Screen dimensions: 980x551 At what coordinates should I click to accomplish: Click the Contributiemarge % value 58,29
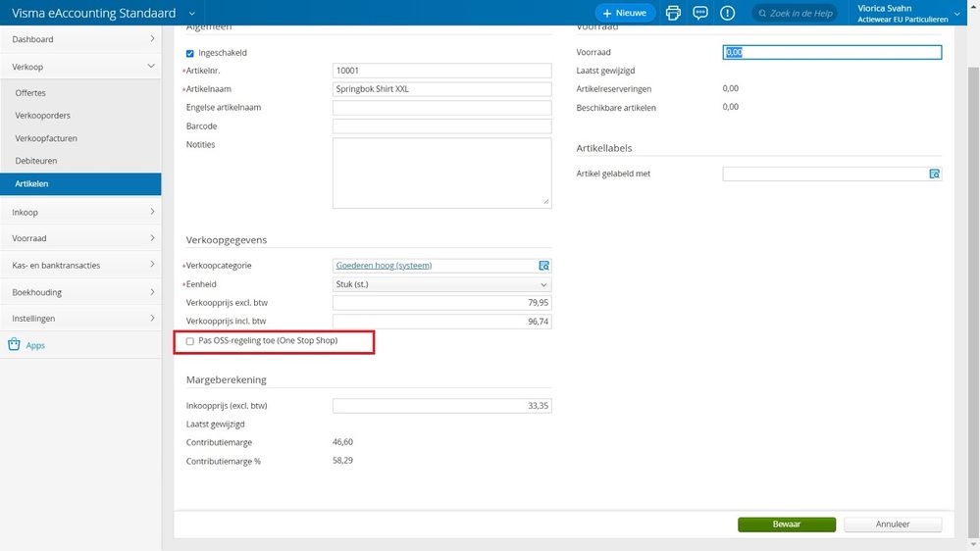342,461
